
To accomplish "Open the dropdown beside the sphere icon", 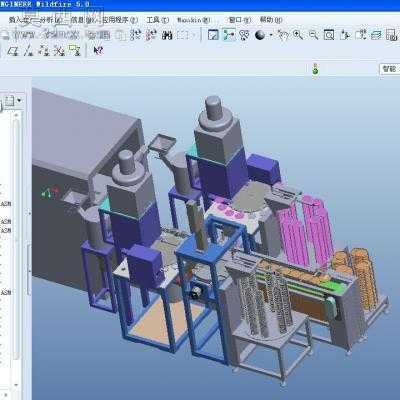I will tap(271, 35).
